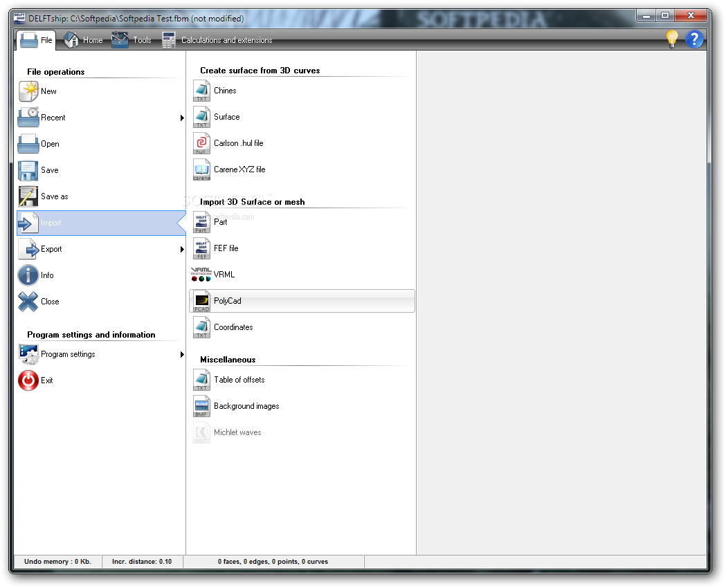
Task: Click the Program settings gear icon
Action: (x=28, y=354)
